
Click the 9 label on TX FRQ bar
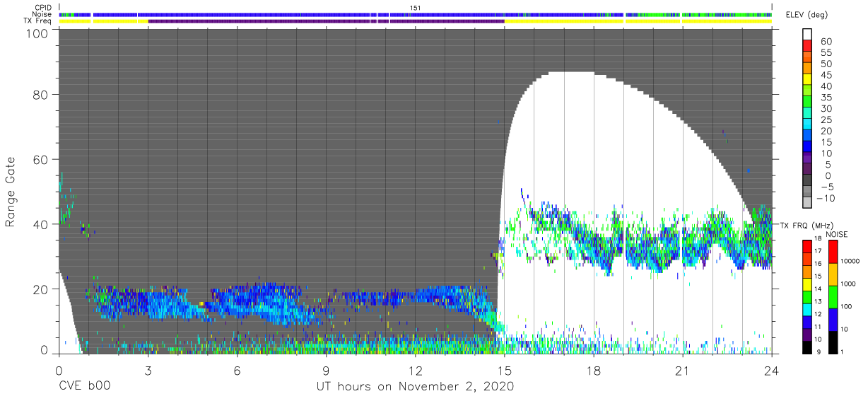817,351
